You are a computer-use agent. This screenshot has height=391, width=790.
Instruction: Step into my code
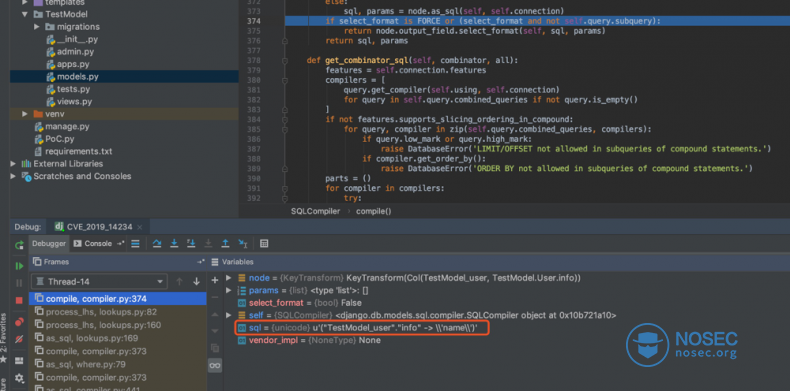pos(191,243)
